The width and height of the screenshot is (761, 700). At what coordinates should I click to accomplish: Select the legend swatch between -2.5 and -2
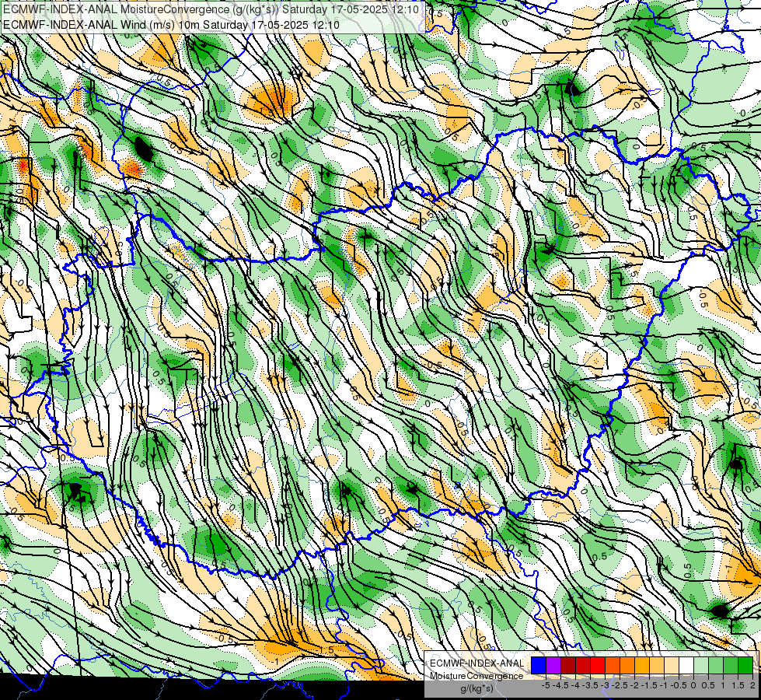(x=627, y=665)
